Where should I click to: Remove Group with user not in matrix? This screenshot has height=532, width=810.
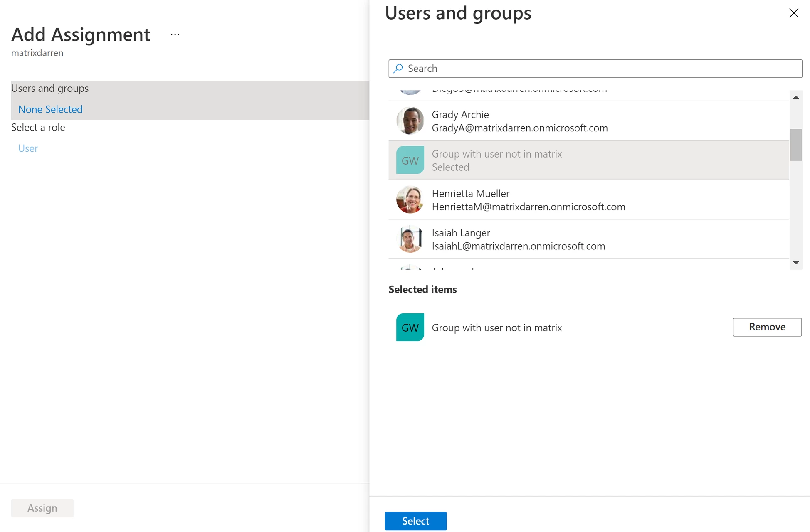coord(767,327)
